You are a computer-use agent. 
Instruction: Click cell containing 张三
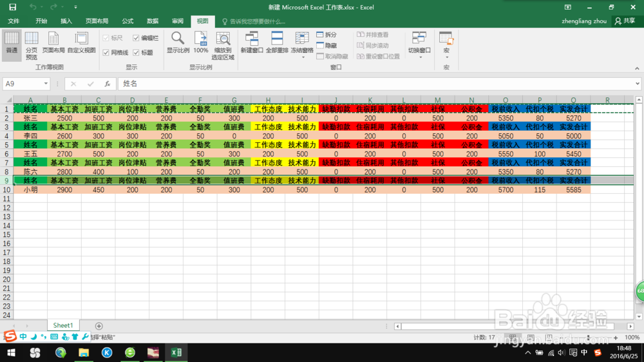pyautogui.click(x=30, y=118)
